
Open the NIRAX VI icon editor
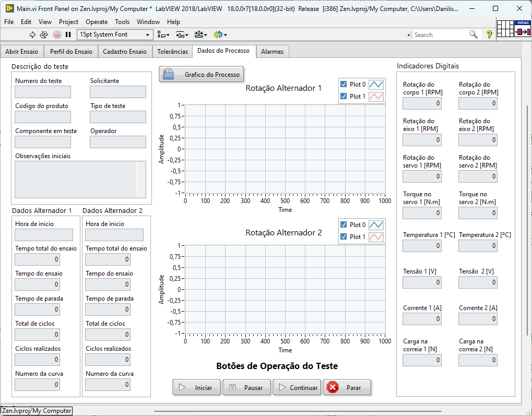pos(523,29)
